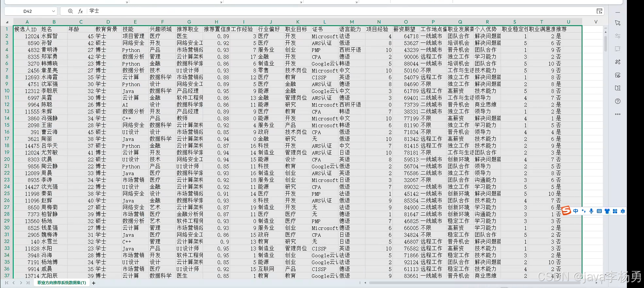
Task: Select column A header
Action: point(27,22)
